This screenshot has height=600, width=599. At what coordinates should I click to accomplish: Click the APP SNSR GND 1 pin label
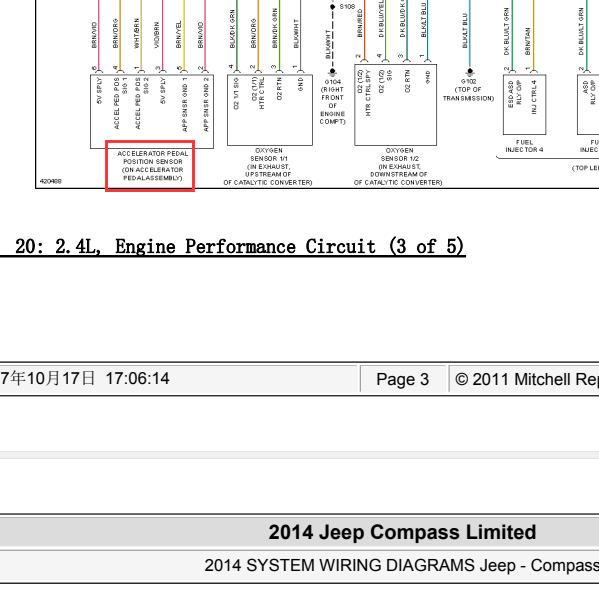[x=185, y=104]
